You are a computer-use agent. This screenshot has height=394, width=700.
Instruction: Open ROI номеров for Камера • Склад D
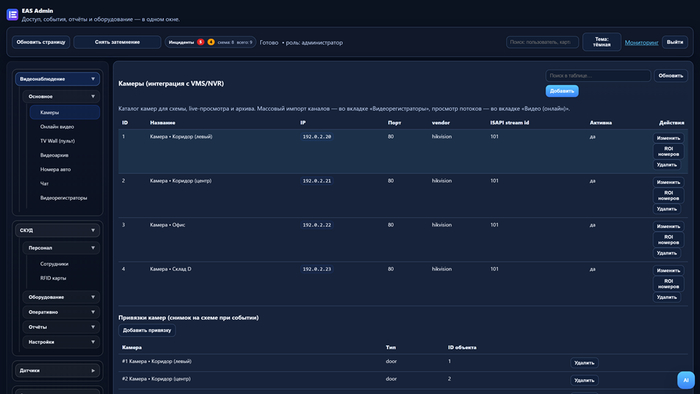[668, 284]
